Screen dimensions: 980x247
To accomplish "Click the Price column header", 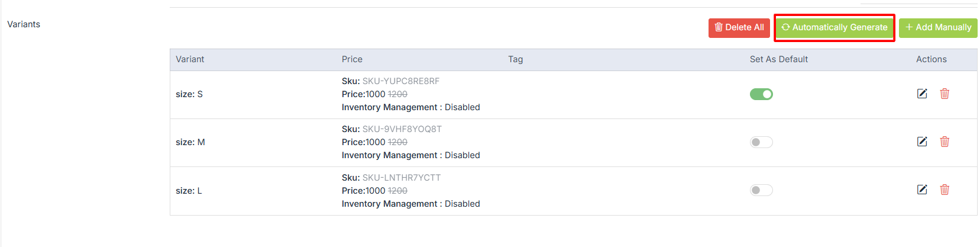I will tap(352, 59).
